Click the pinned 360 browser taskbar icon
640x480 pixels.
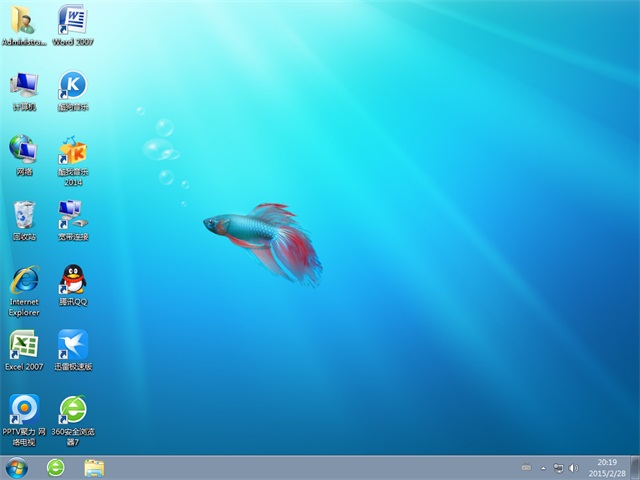point(56,467)
